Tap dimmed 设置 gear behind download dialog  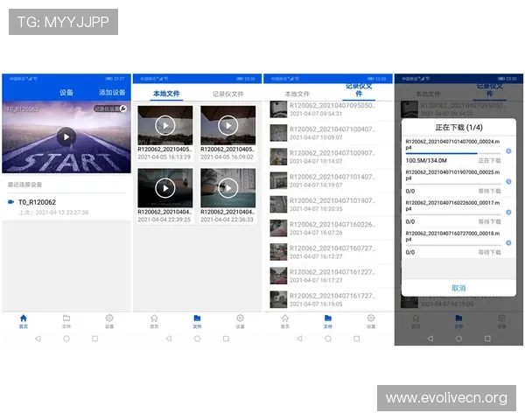coord(501,321)
